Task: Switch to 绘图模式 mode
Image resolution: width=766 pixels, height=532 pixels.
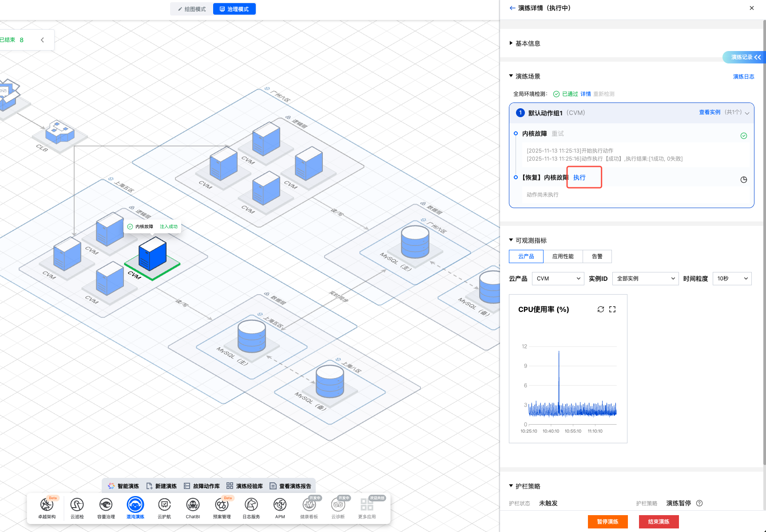Action: 192,9
